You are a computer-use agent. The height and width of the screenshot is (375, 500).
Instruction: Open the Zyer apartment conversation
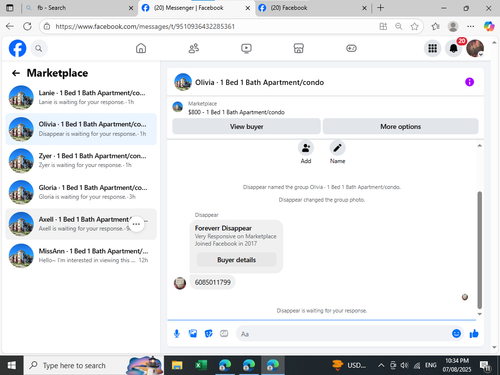[81, 161]
